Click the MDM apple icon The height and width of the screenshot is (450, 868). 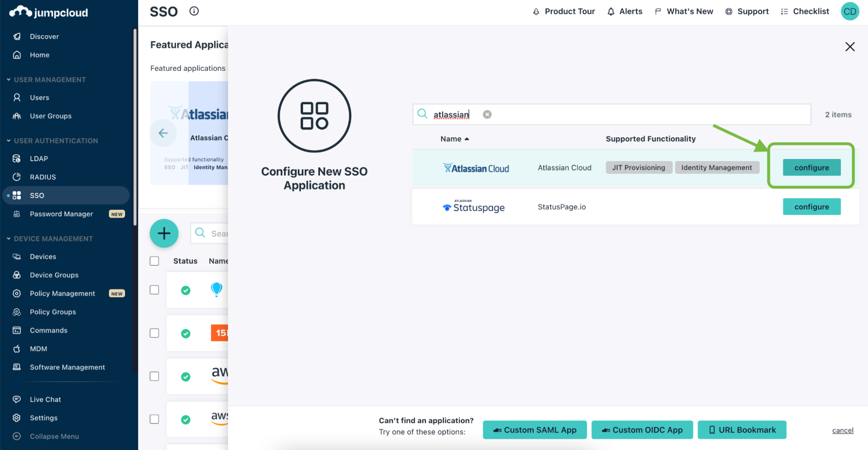(17, 349)
